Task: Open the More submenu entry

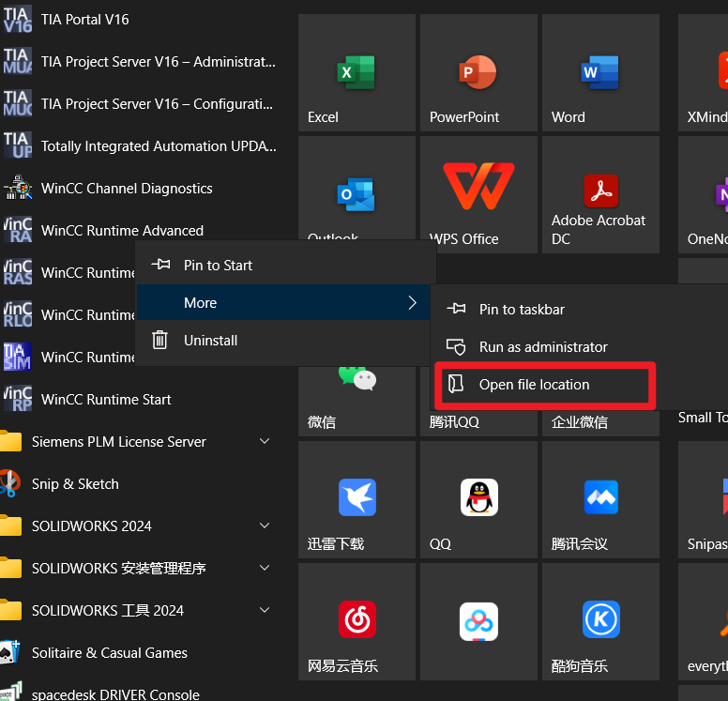Action: pyautogui.click(x=283, y=302)
